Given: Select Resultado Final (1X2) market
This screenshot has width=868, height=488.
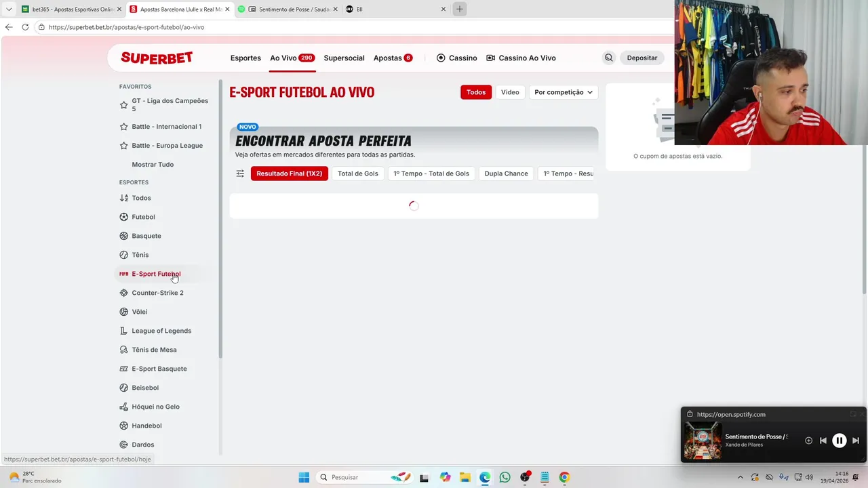Looking at the screenshot, I should 290,174.
